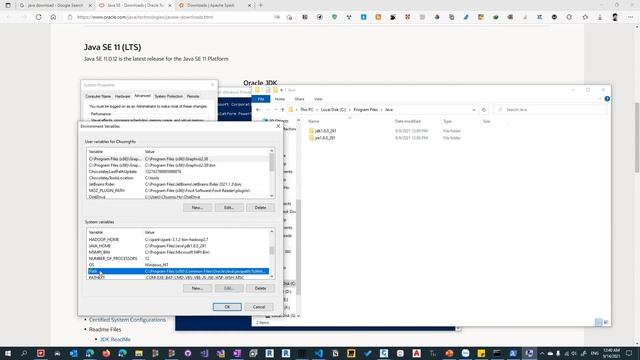Select the highlighted Path system variable
The width and height of the screenshot is (640, 360).
click(178, 271)
